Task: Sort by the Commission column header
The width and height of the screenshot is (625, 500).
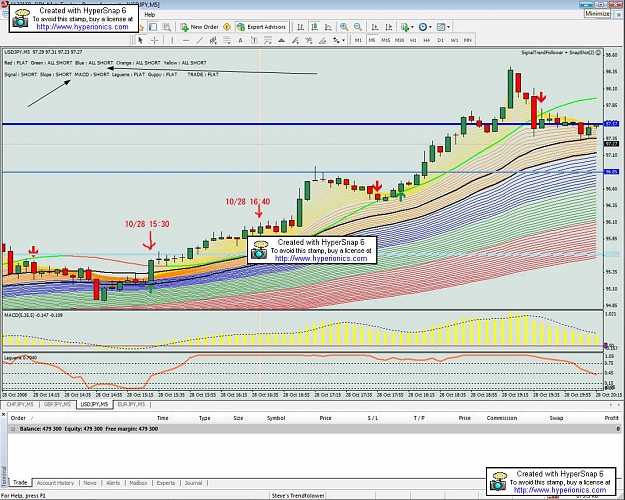Action: point(501,418)
